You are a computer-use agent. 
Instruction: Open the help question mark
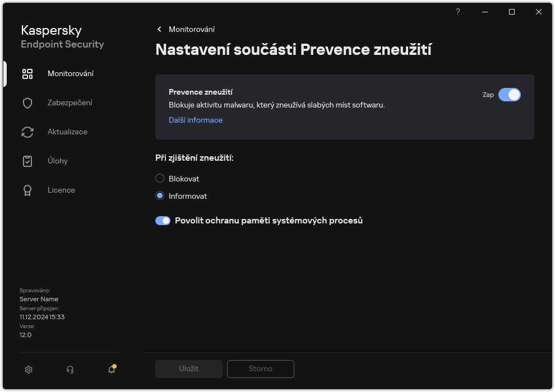457,12
